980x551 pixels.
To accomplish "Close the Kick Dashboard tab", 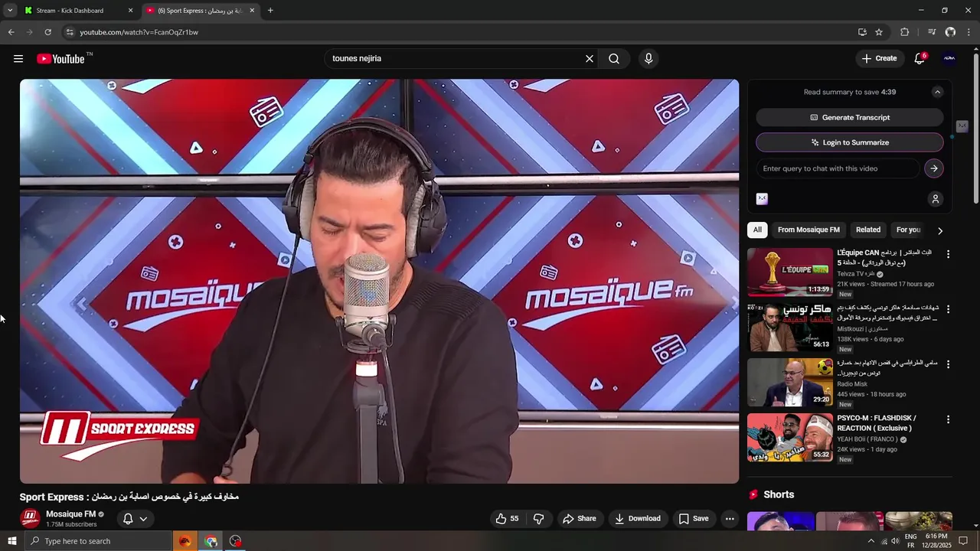I will coord(130,11).
